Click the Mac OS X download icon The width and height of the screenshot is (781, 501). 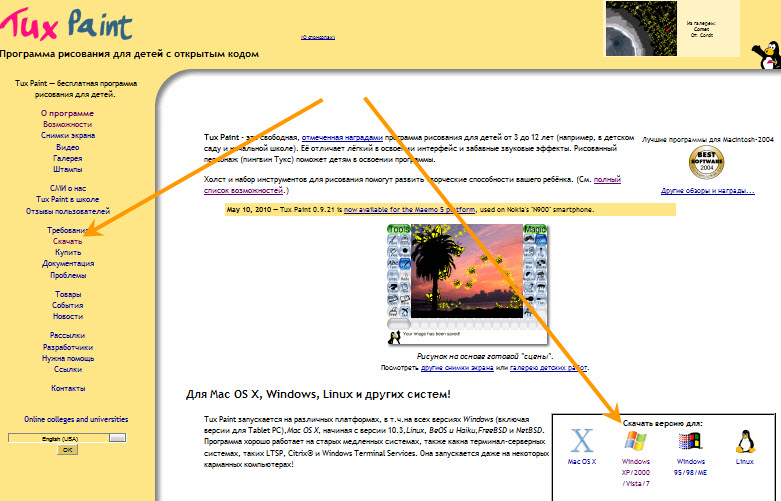[581, 441]
